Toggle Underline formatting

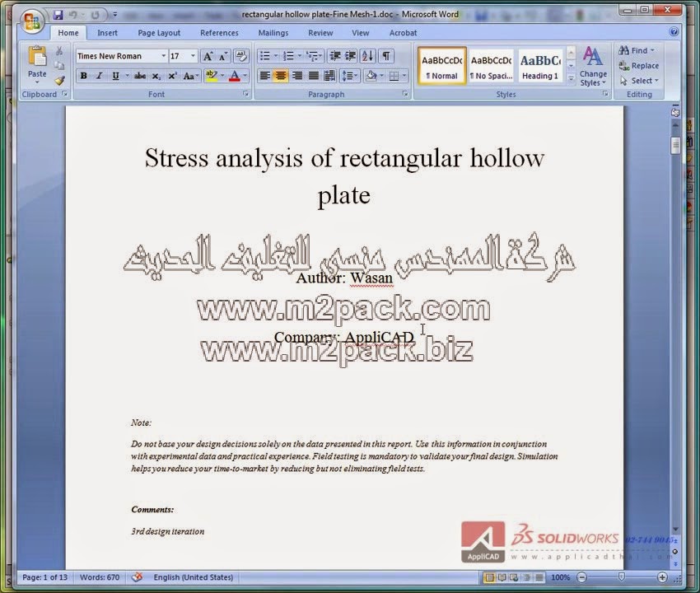[115, 76]
